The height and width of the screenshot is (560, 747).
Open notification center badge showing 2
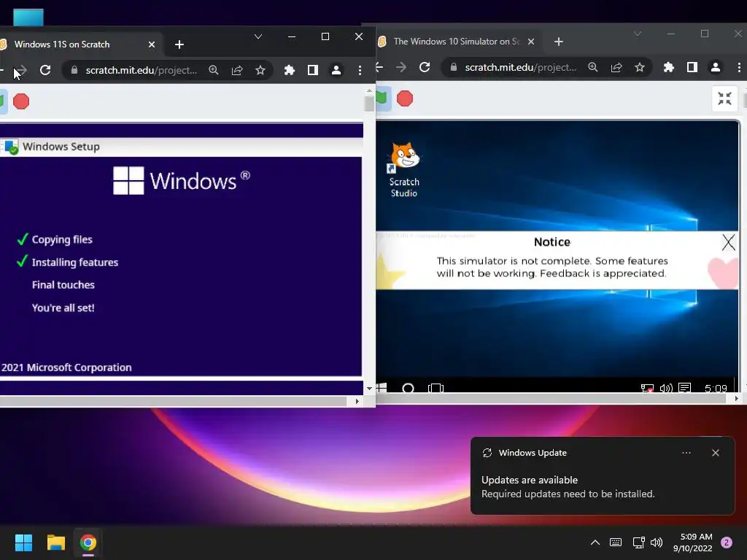coord(727,542)
